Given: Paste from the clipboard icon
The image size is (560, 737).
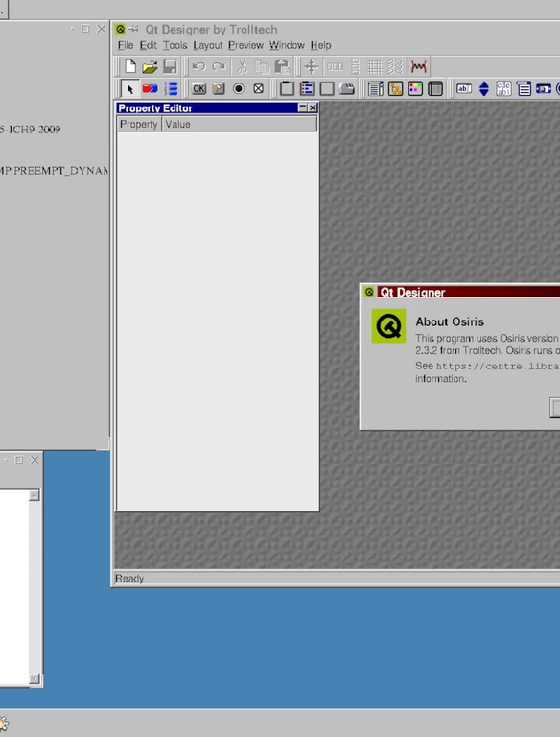Looking at the screenshot, I should click(x=282, y=67).
